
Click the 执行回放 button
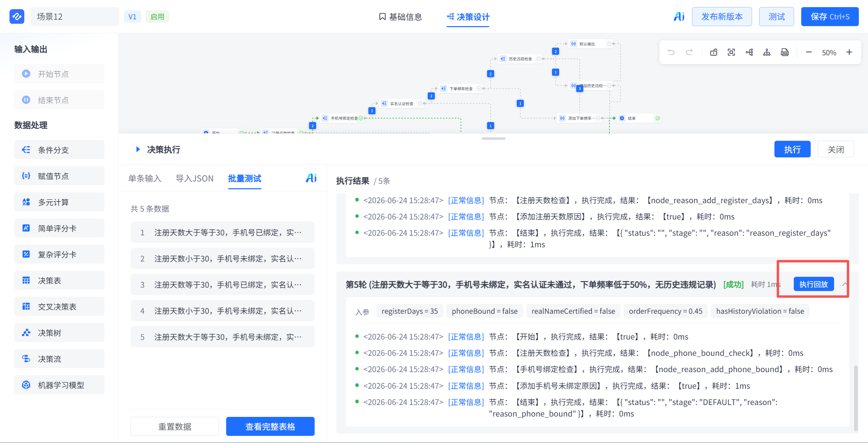[814, 284]
